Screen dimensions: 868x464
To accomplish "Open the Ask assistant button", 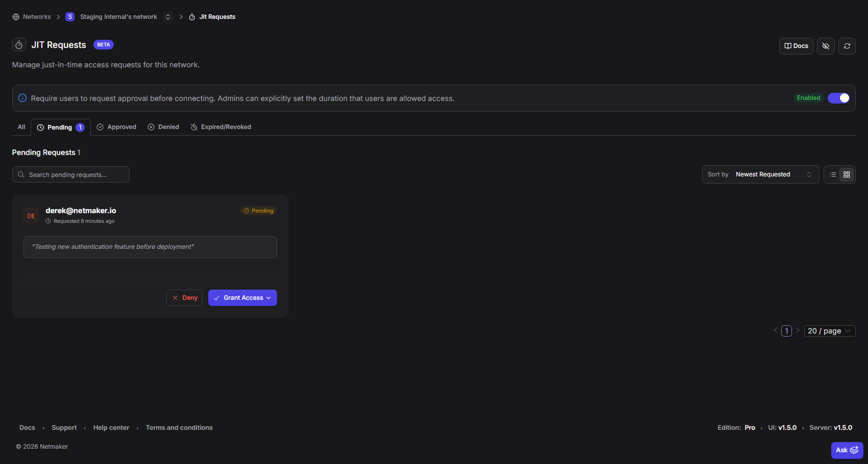I will [x=847, y=450].
